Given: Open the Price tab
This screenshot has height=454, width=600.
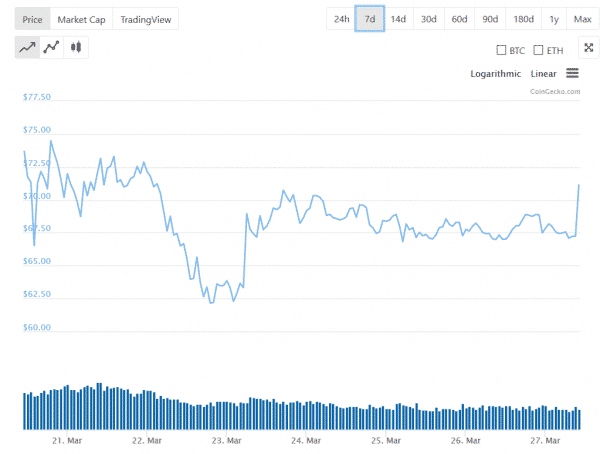Looking at the screenshot, I should click(x=33, y=19).
